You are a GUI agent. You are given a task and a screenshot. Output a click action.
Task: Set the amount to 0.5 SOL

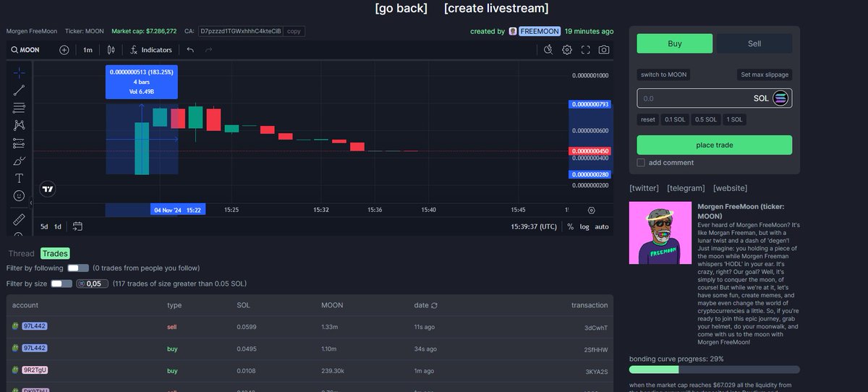coord(706,119)
